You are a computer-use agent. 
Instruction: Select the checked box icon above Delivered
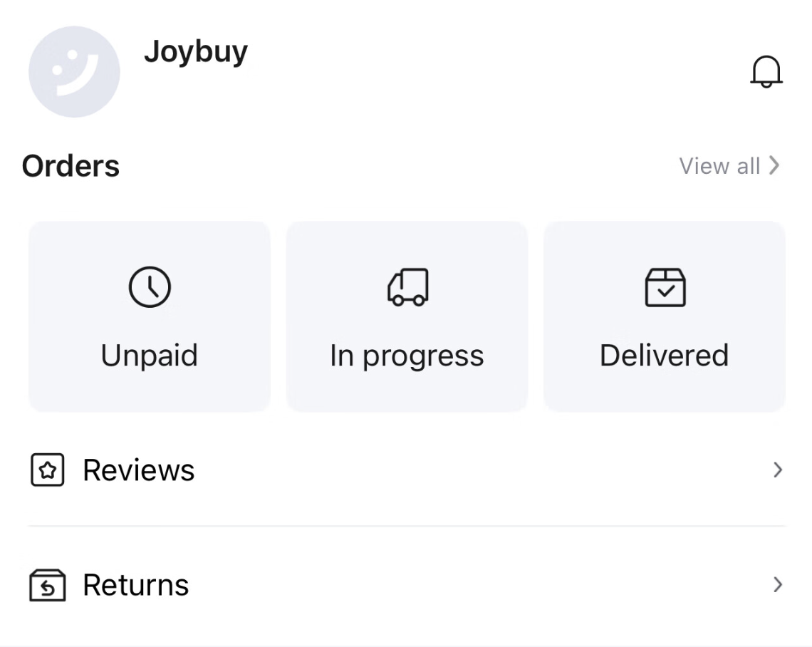(664, 287)
